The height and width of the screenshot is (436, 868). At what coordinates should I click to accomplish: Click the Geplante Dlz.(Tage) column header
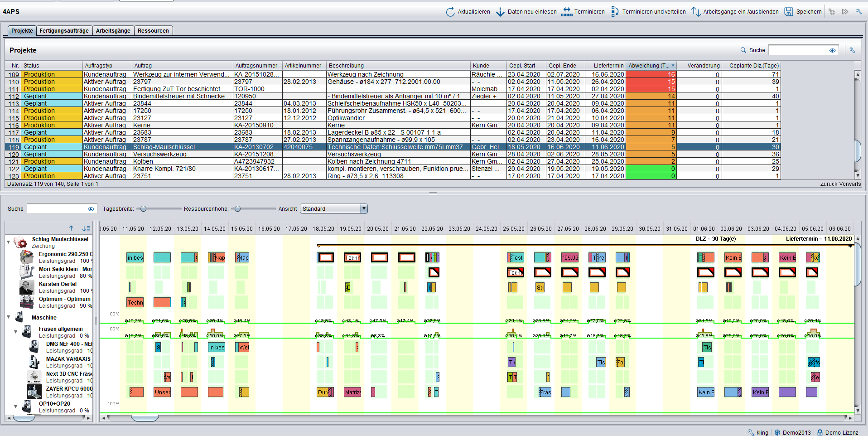752,66
